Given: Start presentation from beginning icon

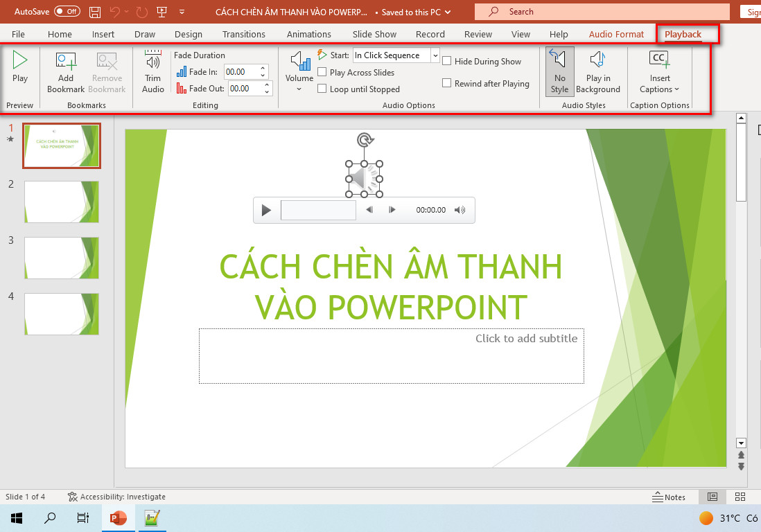Looking at the screenshot, I should click(x=162, y=12).
